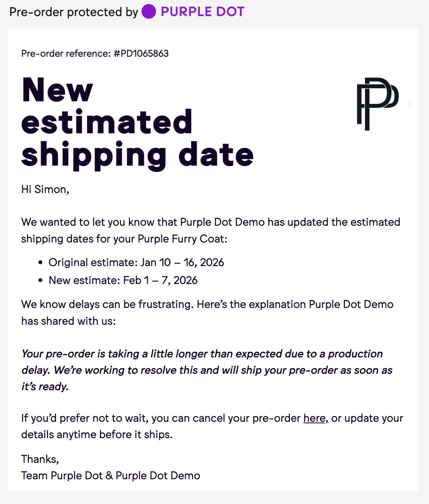The width and height of the screenshot is (429, 504).
Task: Click "We know delays can be frustrating" sentence
Action: pyautogui.click(x=107, y=304)
